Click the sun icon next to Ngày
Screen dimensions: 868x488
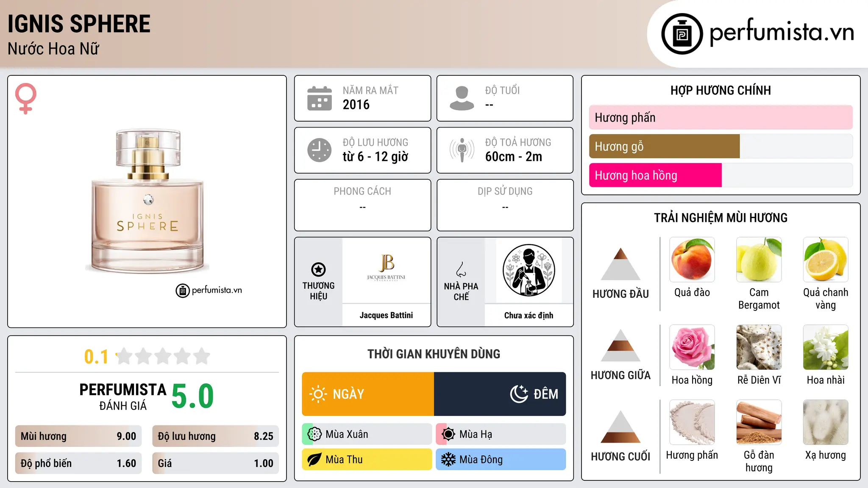coord(318,394)
